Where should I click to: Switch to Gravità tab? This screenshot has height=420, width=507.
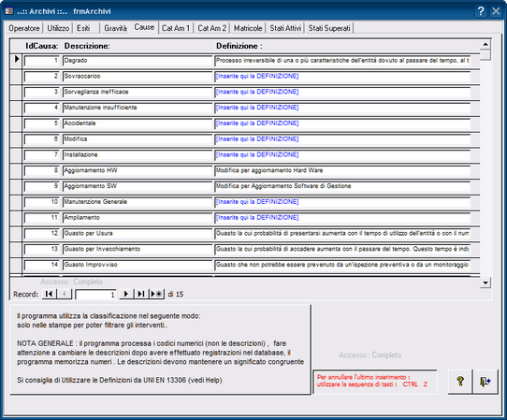(x=115, y=28)
